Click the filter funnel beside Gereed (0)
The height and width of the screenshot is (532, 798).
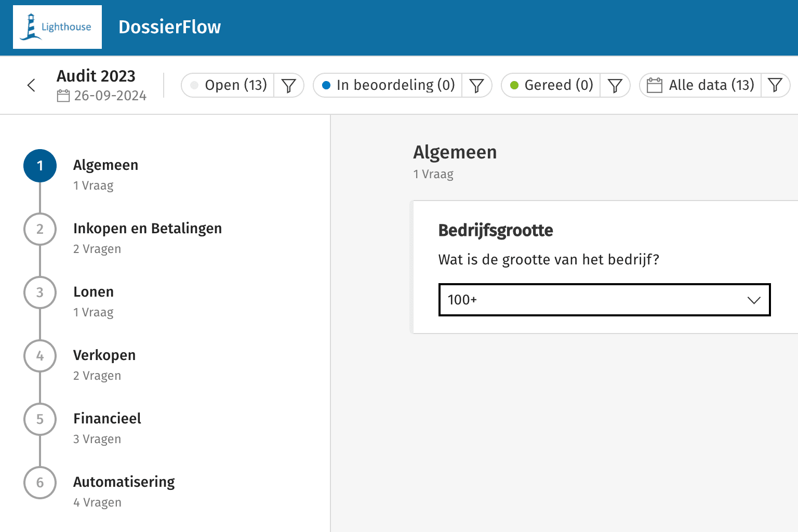click(x=615, y=85)
